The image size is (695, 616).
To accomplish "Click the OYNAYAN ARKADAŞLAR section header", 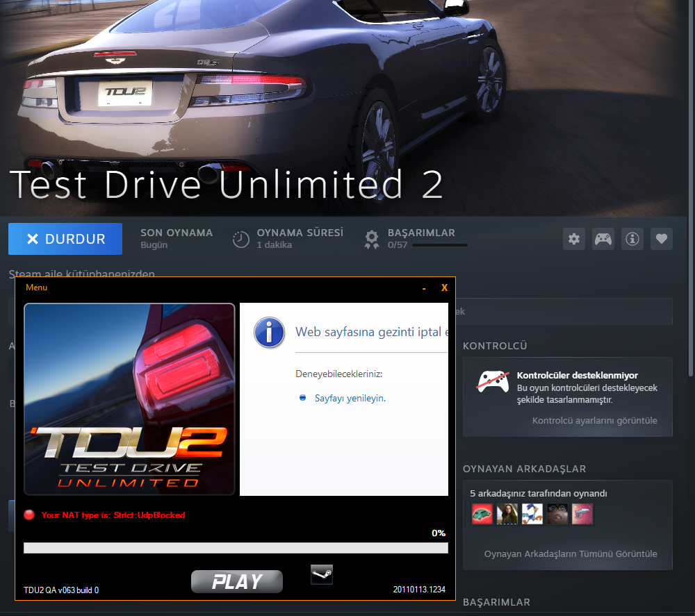I will (524, 469).
